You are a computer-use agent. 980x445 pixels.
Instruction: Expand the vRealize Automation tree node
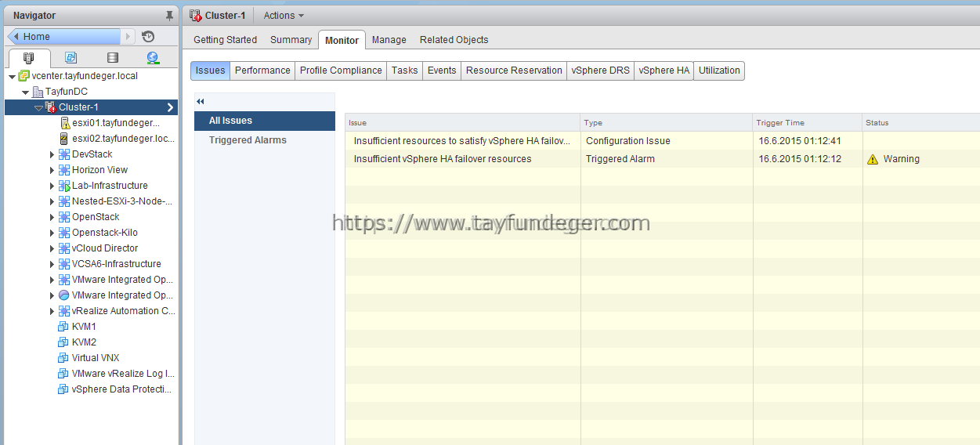[52, 311]
